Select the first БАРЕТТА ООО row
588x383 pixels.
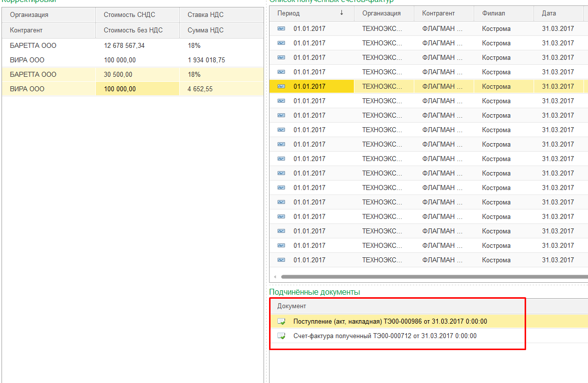coord(133,45)
